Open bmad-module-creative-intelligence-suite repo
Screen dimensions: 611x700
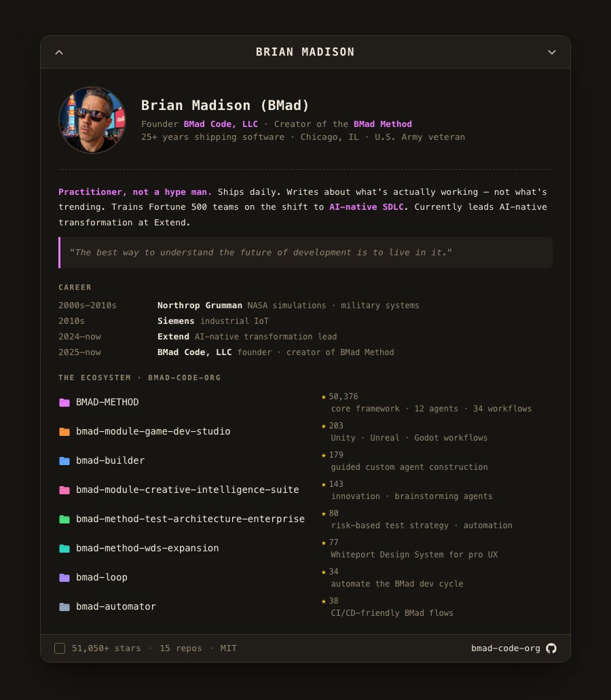point(187,490)
